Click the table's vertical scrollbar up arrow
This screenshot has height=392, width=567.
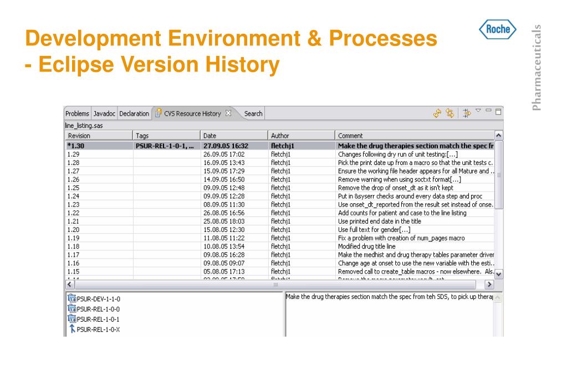click(x=499, y=136)
